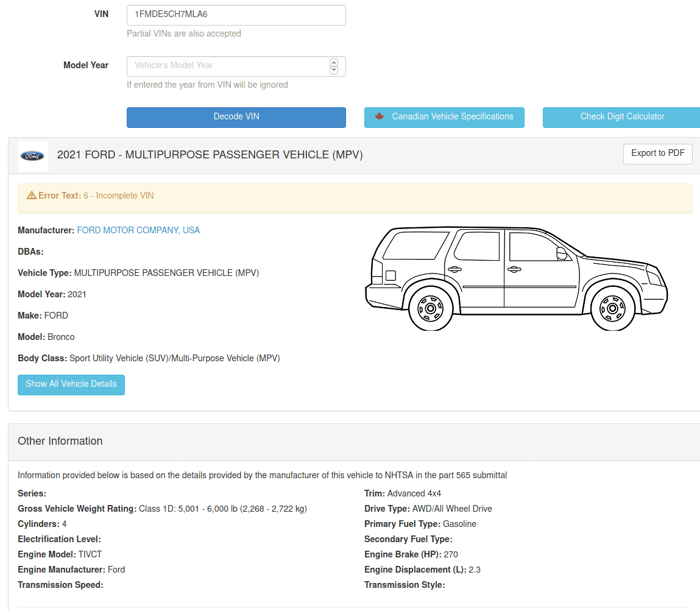Screen dimensions: 700x611
Task: Select the Engine Model 'TIVCT' value
Action: click(90, 554)
